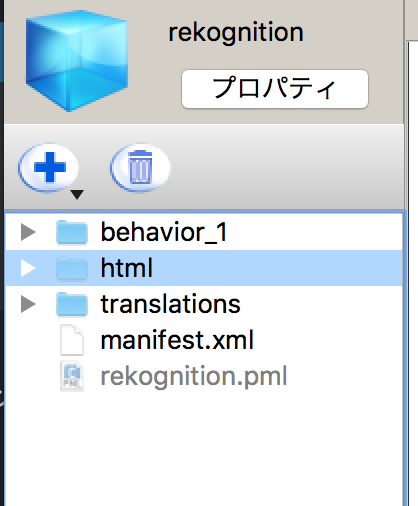Screen dimensions: 418x506
Task: Select the behavior_1 tree entry label
Action: pyautogui.click(x=164, y=232)
